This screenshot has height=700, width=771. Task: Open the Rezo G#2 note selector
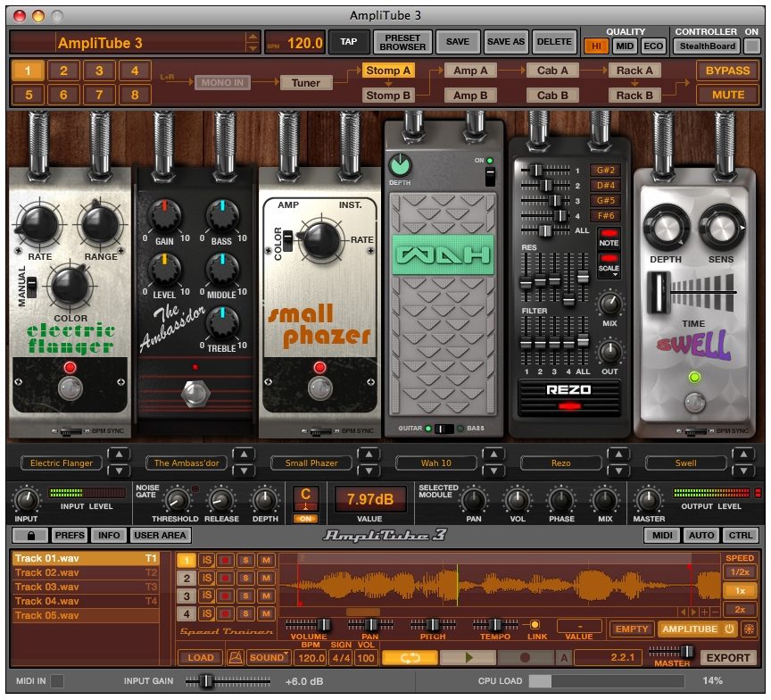605,171
